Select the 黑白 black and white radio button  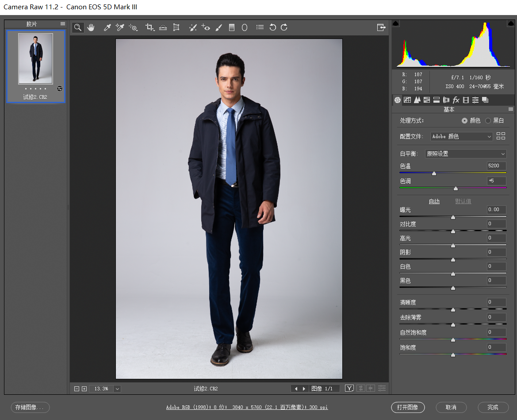488,121
